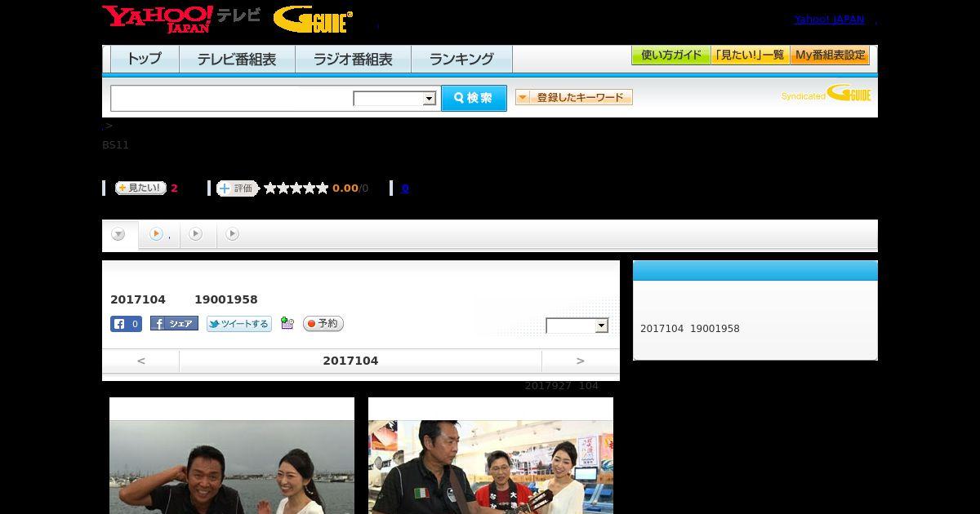Viewport: 980px width, 514px height.
Task: Rate with the third star
Action: point(296,188)
